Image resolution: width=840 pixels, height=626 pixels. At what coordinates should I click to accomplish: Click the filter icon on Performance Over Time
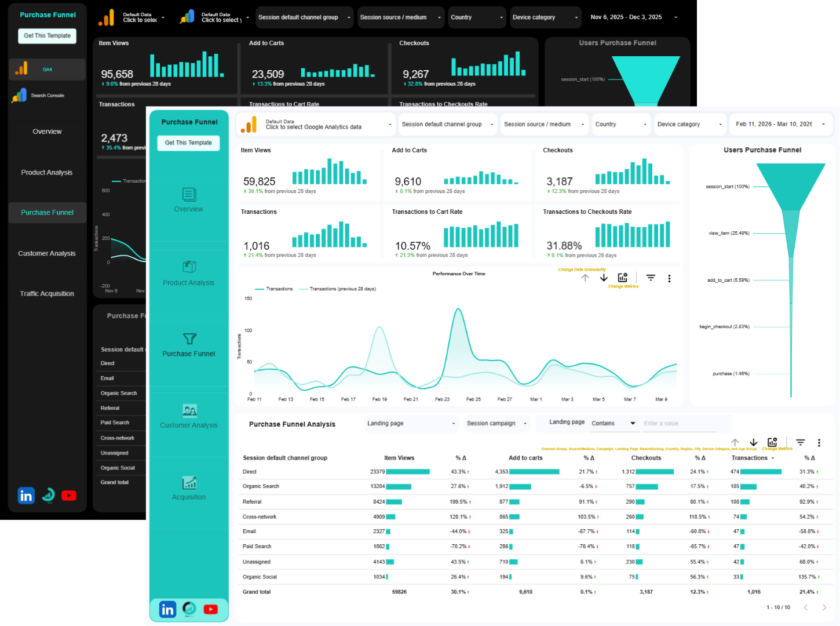[x=650, y=278]
